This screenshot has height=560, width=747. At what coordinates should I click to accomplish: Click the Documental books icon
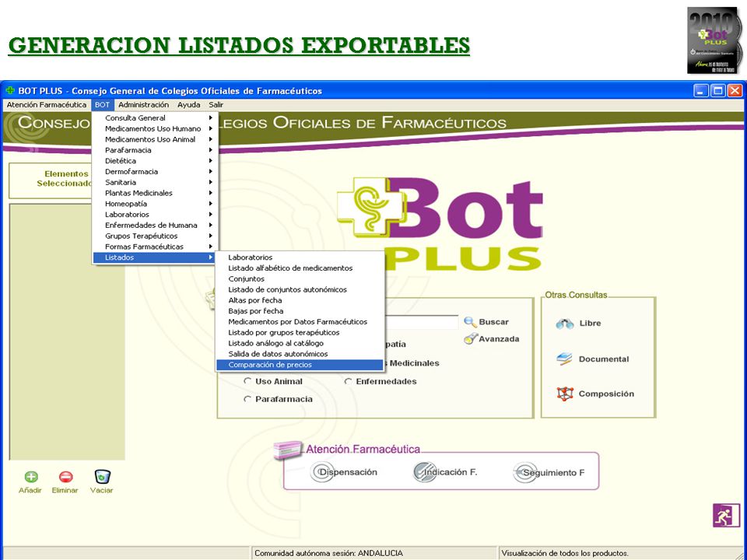point(565,359)
